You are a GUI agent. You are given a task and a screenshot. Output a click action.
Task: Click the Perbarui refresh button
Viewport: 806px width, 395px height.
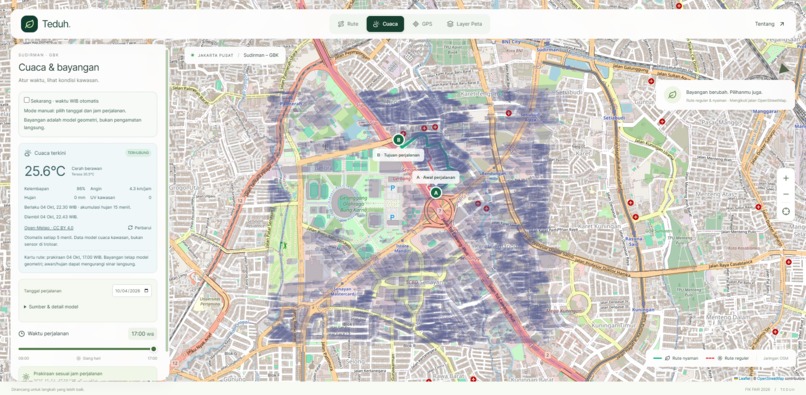coord(139,227)
